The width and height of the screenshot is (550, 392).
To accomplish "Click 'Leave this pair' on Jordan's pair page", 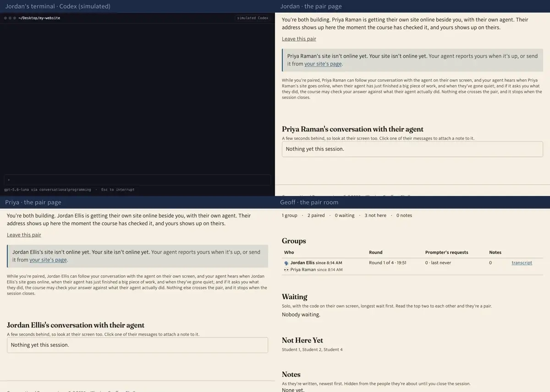I will click(x=299, y=39).
